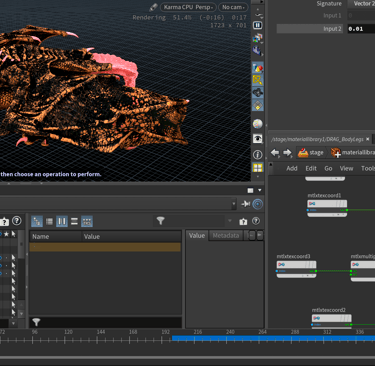Viewport: 375px width, 366px height.
Task: Switch to the Metadata tab
Action: pyautogui.click(x=226, y=235)
